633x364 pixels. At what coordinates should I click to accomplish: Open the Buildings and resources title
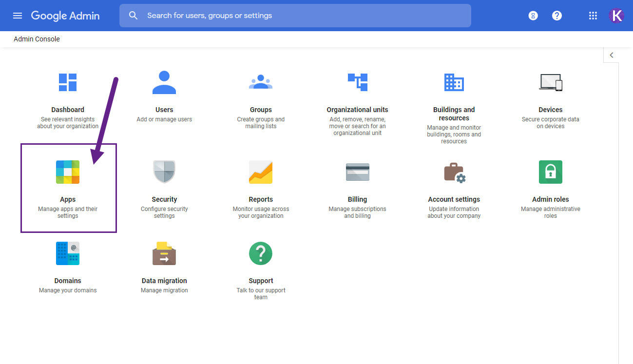(454, 114)
